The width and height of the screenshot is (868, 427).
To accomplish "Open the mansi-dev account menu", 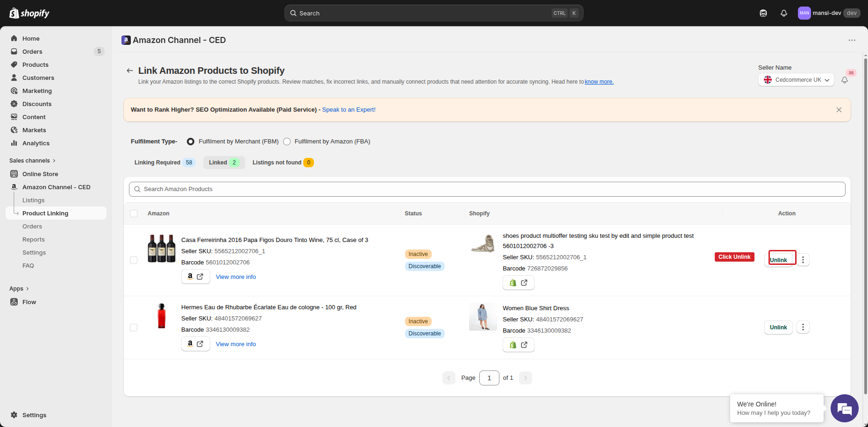I will 829,13.
